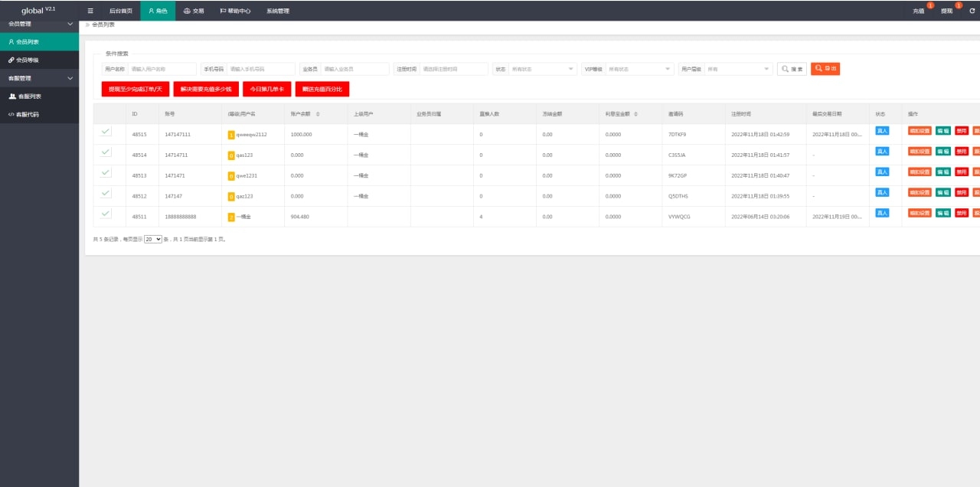This screenshot has width=980, height=487.
Task: Open 会员等级 in the sidebar
Action: (x=28, y=60)
